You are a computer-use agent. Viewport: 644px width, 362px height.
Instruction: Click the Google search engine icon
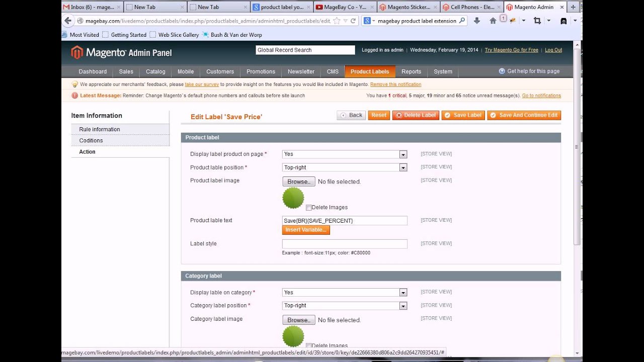click(367, 21)
